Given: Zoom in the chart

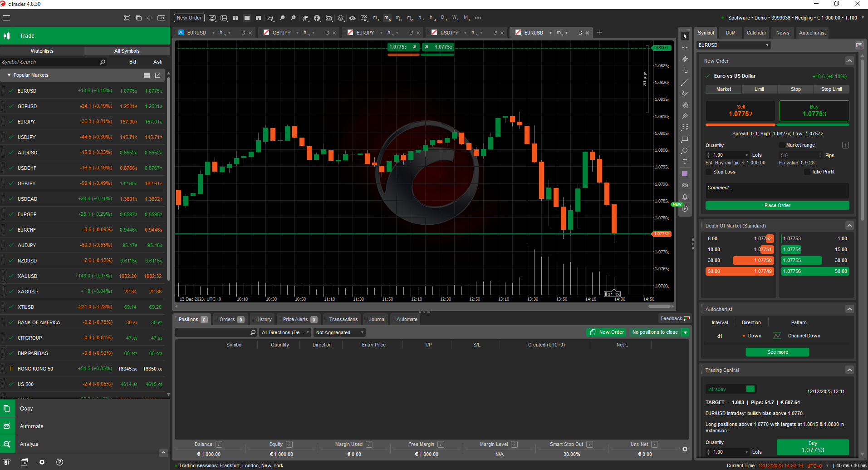Looking at the screenshot, I should [x=293, y=18].
